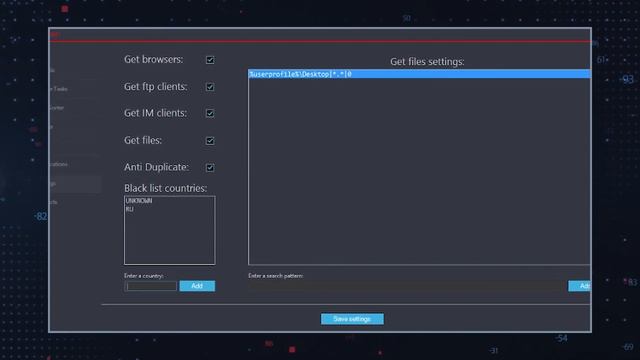Viewport: 640px width, 360px height.
Task: Focus the Enter a search pattern field
Action: (406, 286)
